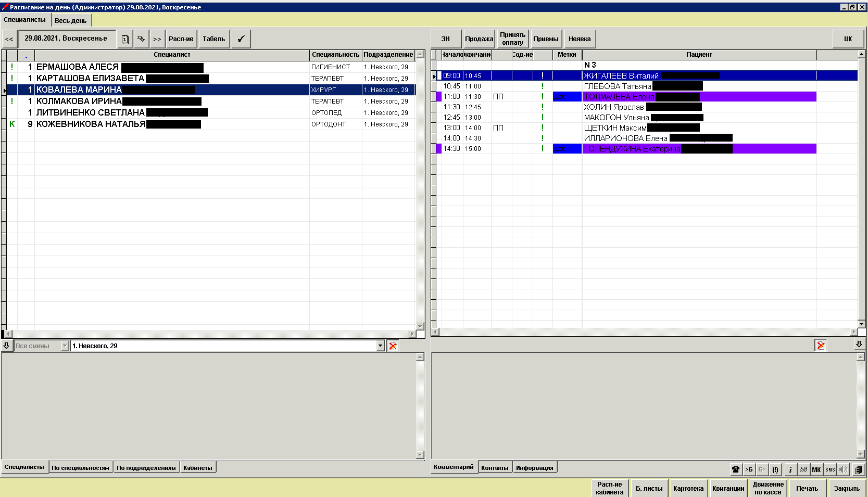Click the telephone icon button
Viewport: 868px width, 497px height.
[735, 469]
